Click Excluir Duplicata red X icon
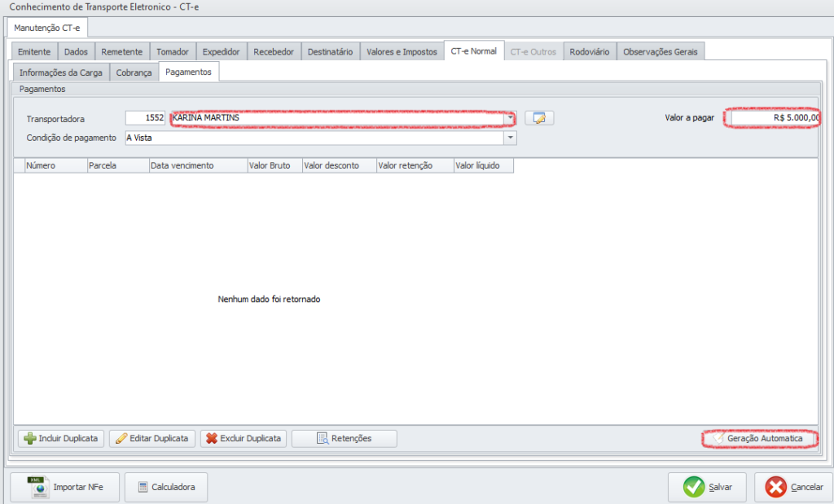 (212, 439)
